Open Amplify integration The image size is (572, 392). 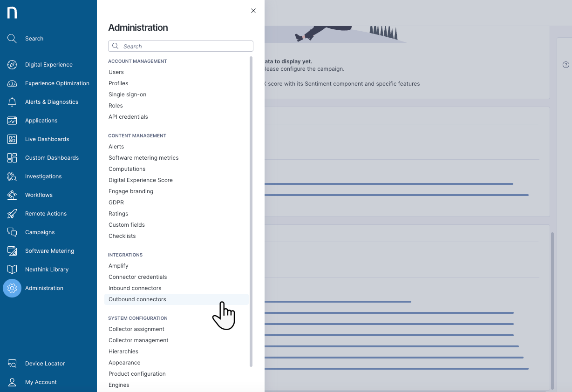click(x=118, y=266)
